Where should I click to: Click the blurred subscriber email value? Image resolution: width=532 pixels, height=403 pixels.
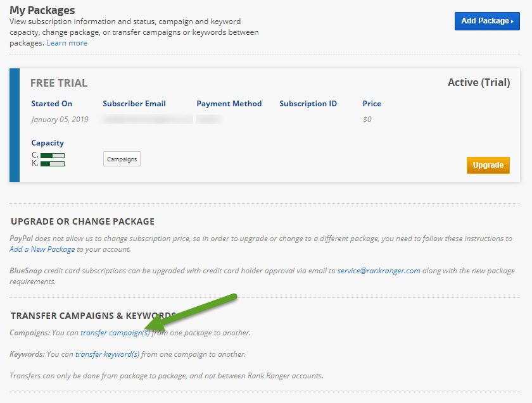click(x=148, y=120)
